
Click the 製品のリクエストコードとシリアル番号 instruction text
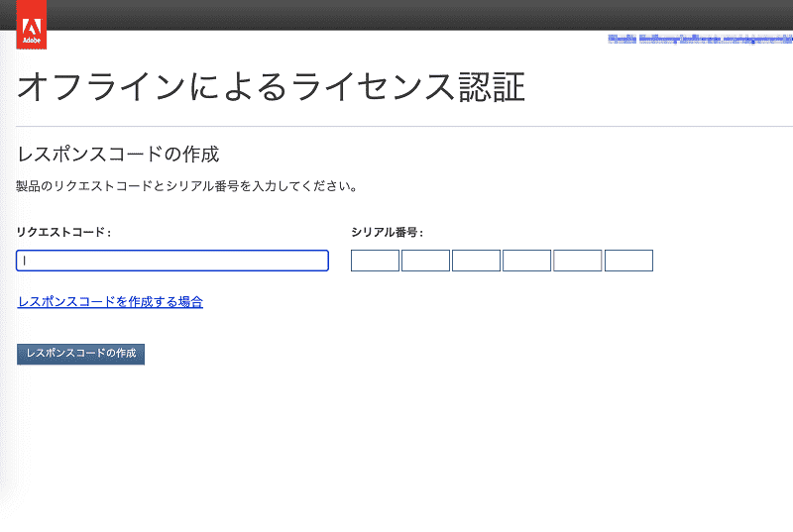click(x=186, y=186)
